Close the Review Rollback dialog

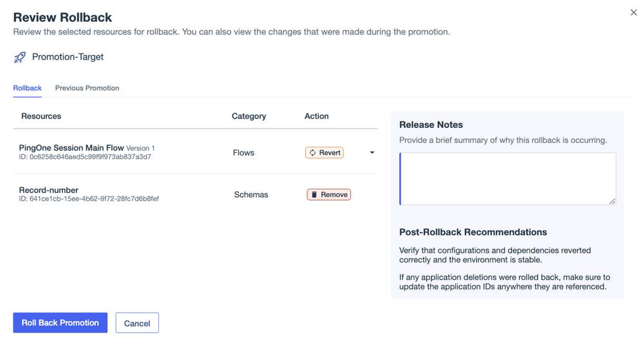coord(634,13)
